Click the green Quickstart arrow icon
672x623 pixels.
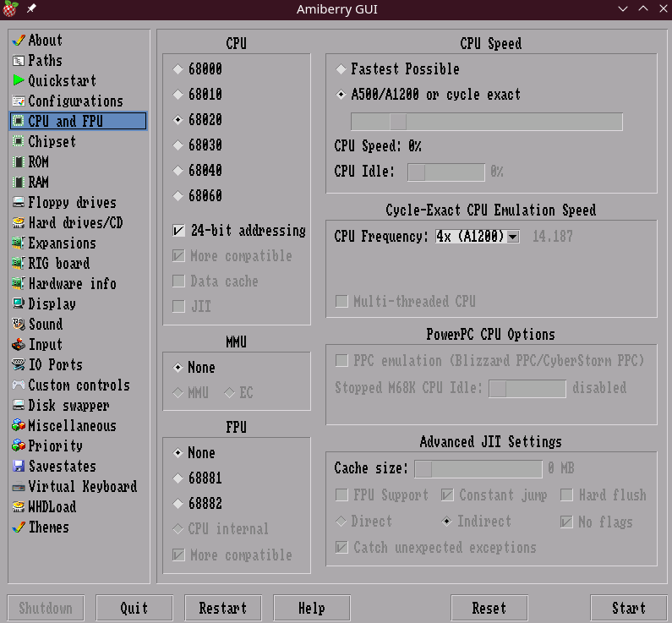(19, 80)
